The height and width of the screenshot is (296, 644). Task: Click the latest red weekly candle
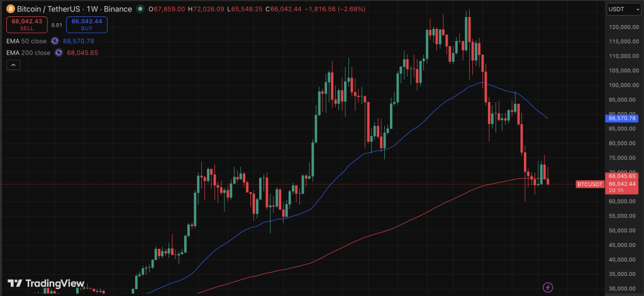[x=548, y=181]
